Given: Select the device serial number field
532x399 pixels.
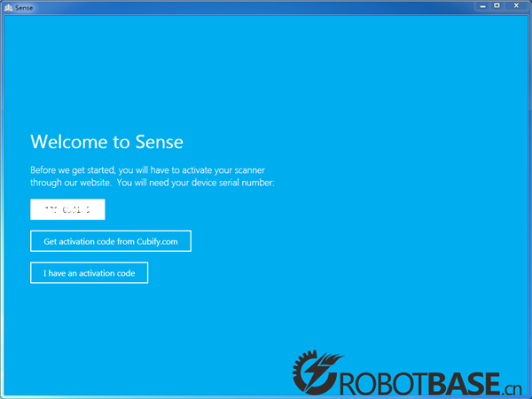Looking at the screenshot, I should (x=67, y=209).
